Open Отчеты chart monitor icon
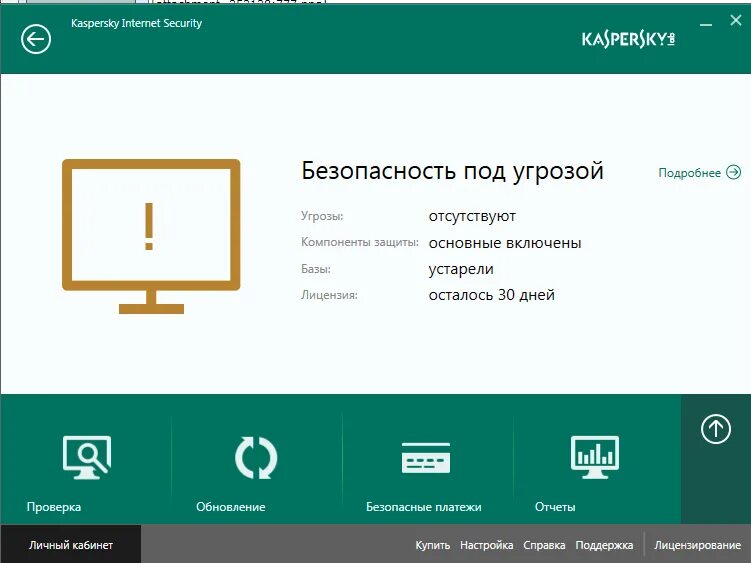 (595, 458)
